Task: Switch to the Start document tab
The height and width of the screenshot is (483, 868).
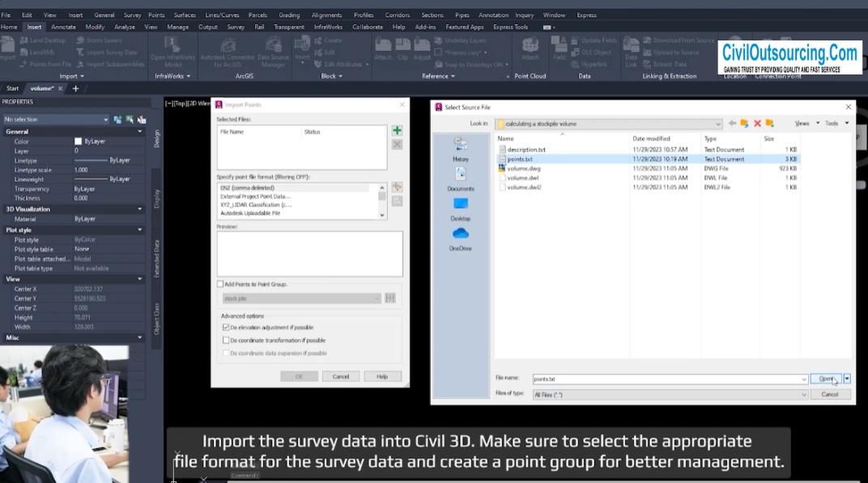Action: [x=12, y=88]
